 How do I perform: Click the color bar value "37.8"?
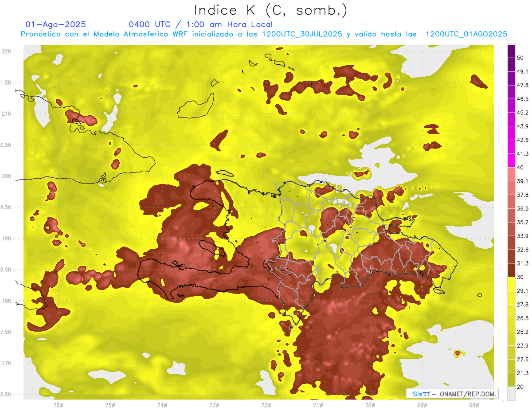(522, 195)
